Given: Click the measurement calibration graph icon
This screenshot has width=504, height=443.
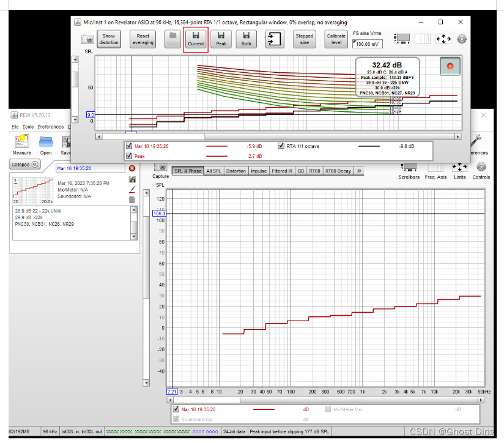Looking at the screenshot, I should pyautogui.click(x=132, y=179).
